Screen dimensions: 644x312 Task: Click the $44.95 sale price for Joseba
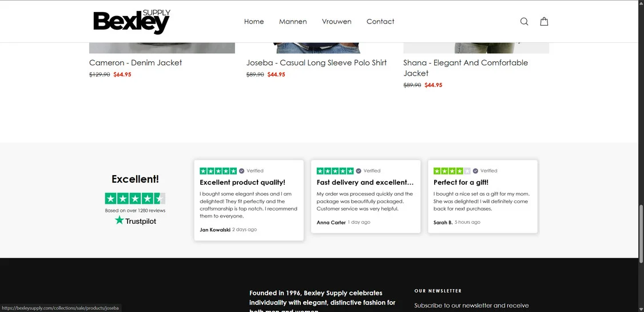click(x=276, y=74)
